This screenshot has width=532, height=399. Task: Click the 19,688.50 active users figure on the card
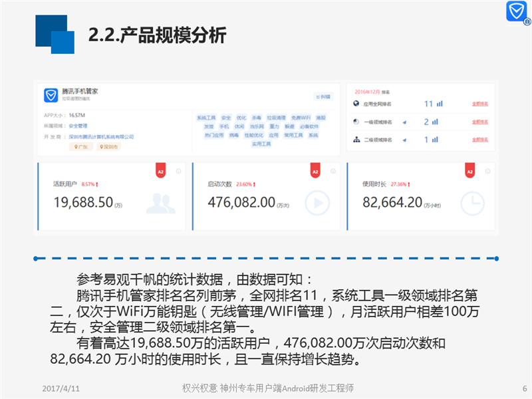coord(84,203)
